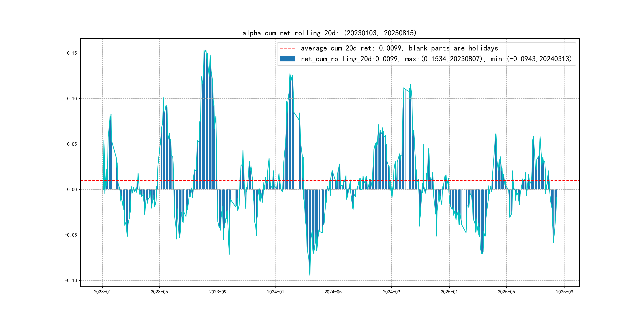Image resolution: width=644 pixels, height=322 pixels.
Task: Click the blue bar legend swatch
Action: (x=287, y=59)
